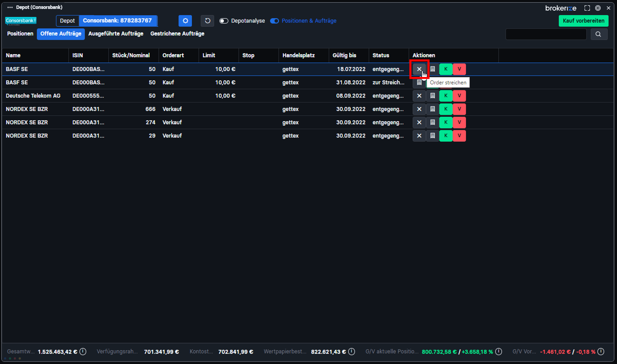Enable the Depotanalyse switch
Image resolution: width=617 pixels, height=364 pixels.
(224, 21)
